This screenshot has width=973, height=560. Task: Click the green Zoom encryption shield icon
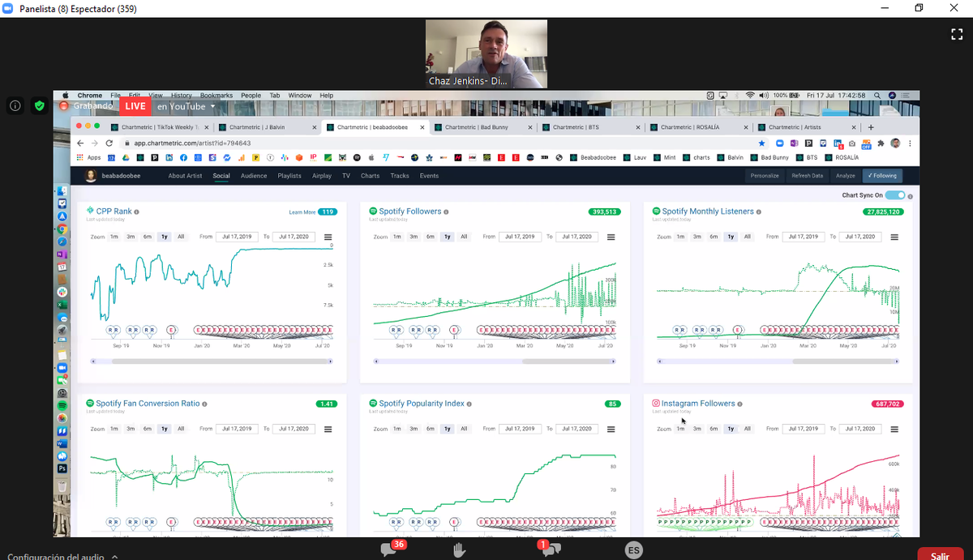tap(39, 106)
